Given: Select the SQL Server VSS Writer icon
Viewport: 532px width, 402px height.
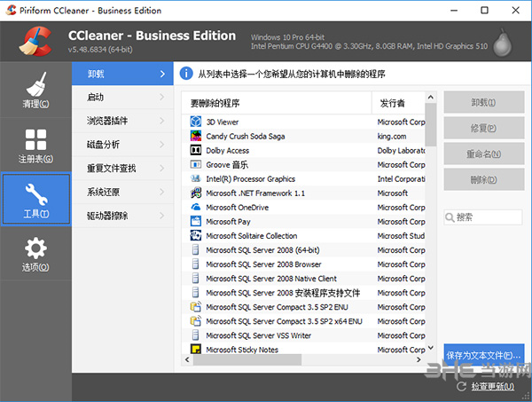Looking at the screenshot, I should tap(196, 335).
